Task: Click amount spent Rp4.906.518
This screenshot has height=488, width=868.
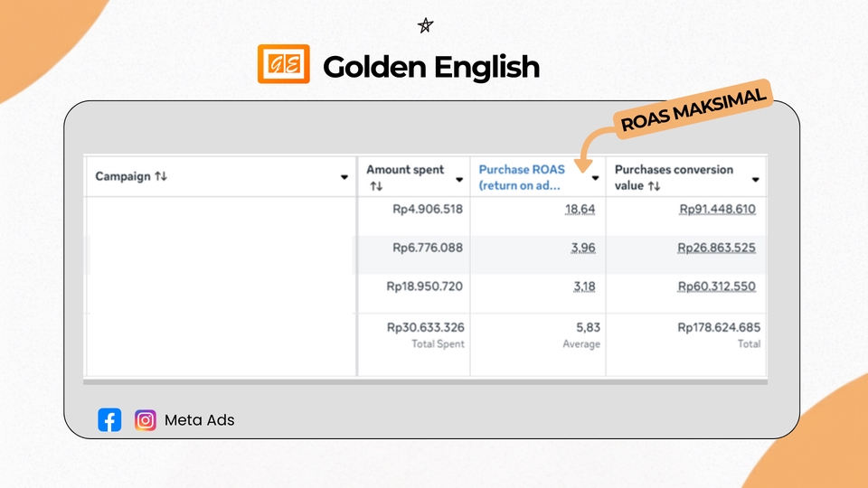Action: [428, 209]
